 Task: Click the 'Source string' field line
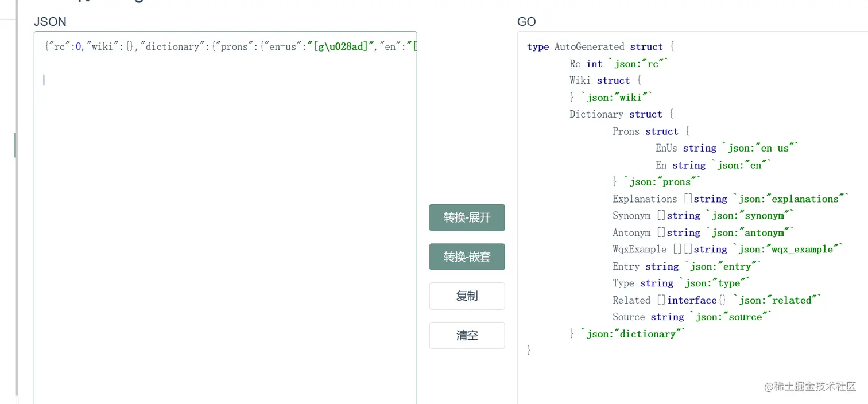tap(692, 317)
